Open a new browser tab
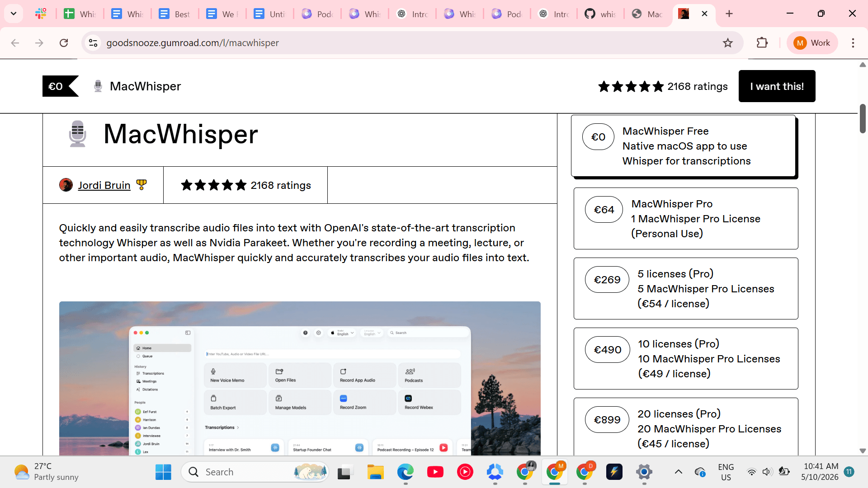 pos(729,14)
